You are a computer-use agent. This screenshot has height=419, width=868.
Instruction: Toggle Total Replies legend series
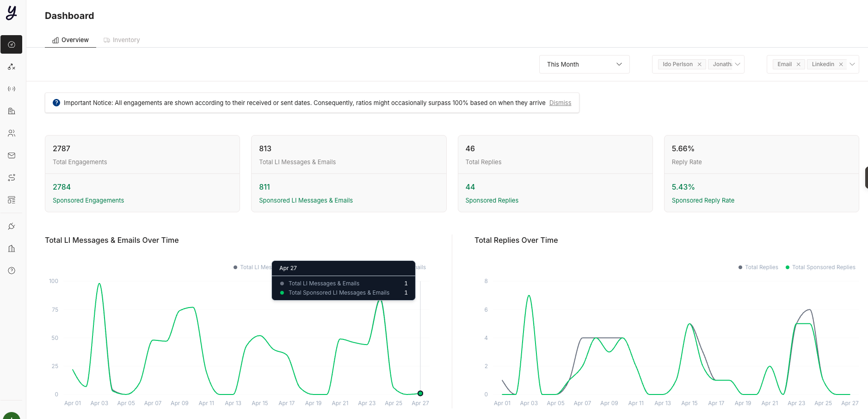coord(758,267)
